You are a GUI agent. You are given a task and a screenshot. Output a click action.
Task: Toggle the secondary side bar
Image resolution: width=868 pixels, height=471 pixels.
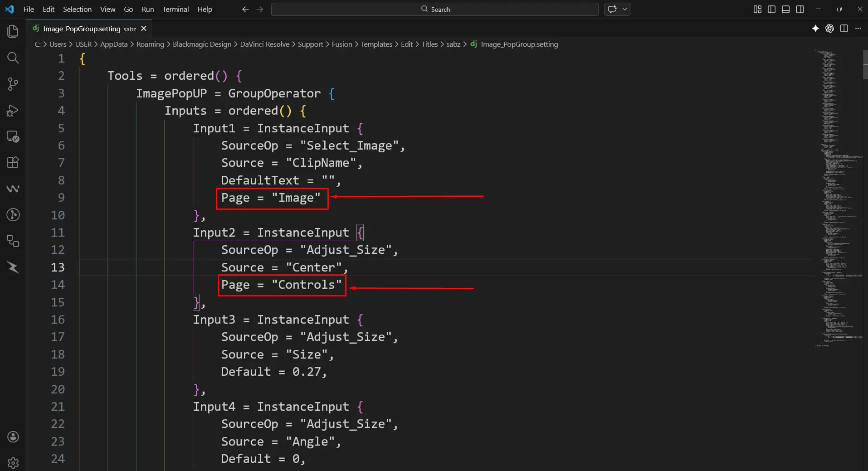(x=800, y=9)
